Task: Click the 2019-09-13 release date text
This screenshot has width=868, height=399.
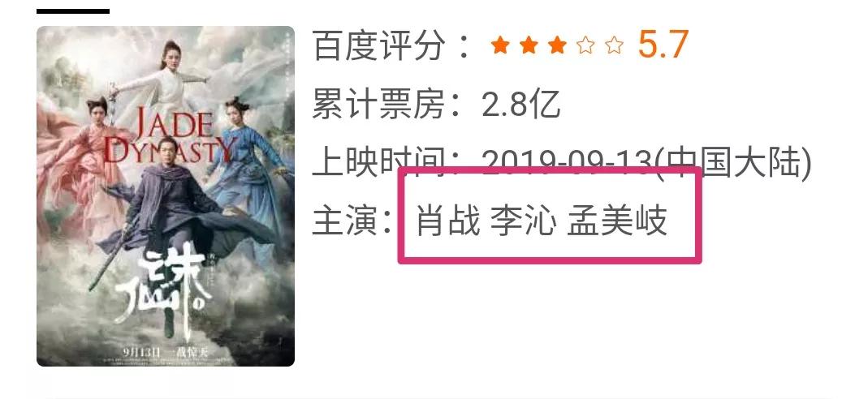Action: pos(565,162)
